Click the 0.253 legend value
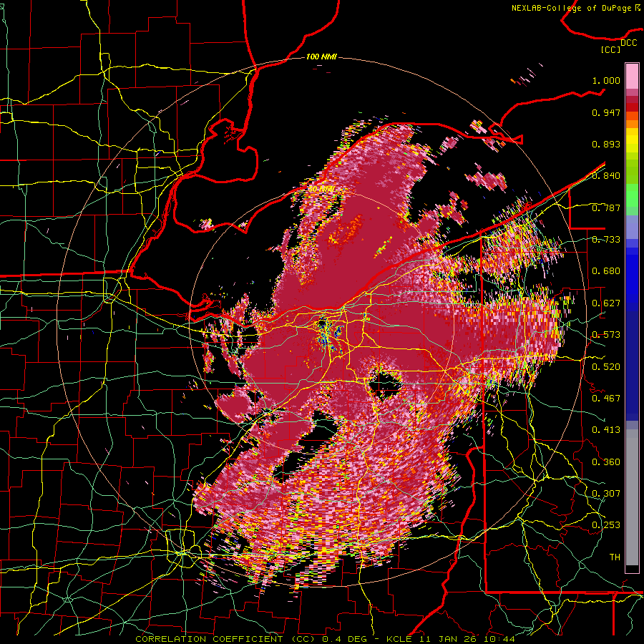Screen dimensions: 644x644 point(606,525)
